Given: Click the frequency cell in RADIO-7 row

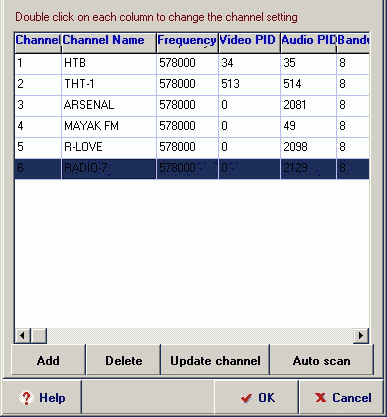Looking at the screenshot, I should click(187, 168).
